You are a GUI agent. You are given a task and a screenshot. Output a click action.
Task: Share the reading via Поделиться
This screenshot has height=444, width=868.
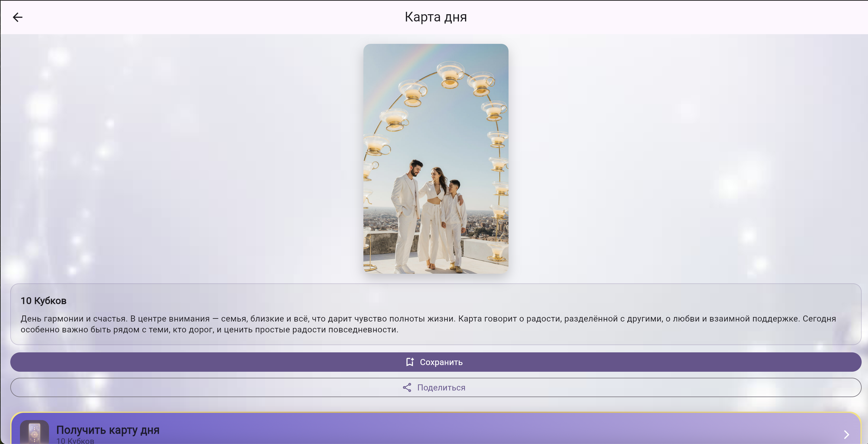434,388
